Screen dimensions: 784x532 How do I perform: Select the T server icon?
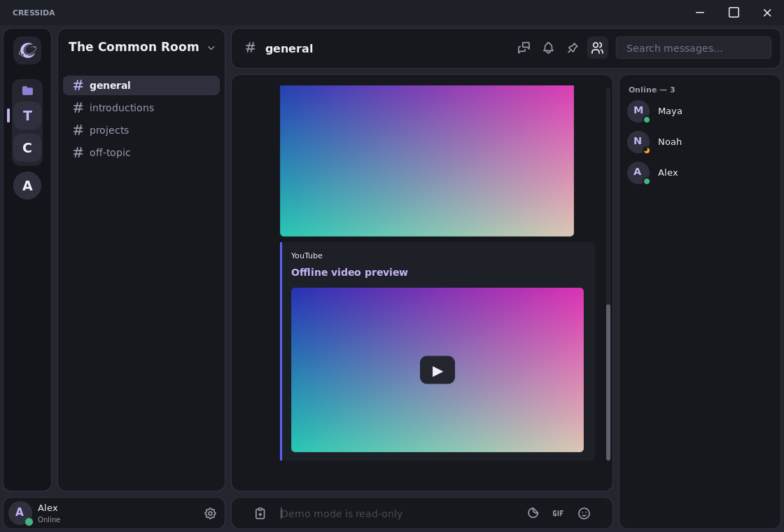(x=27, y=115)
